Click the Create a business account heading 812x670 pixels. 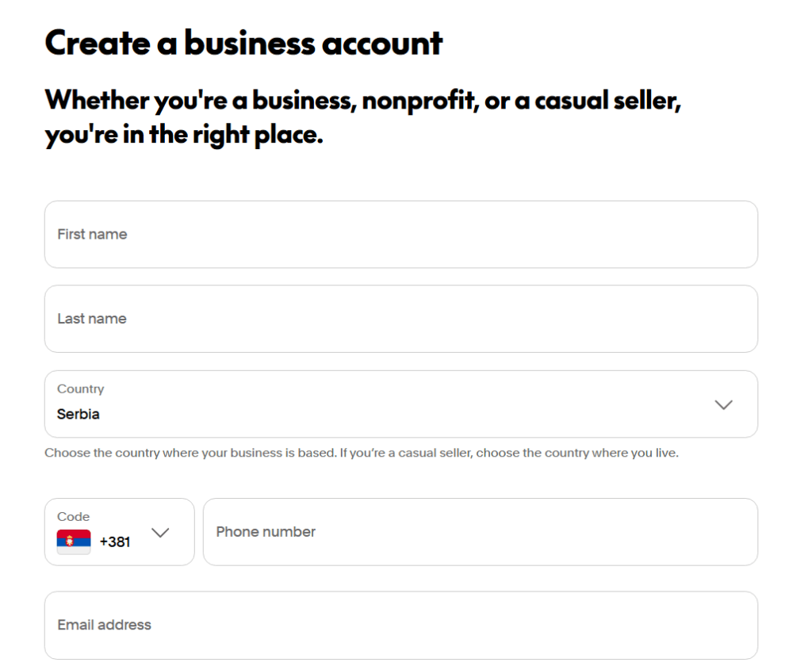244,44
